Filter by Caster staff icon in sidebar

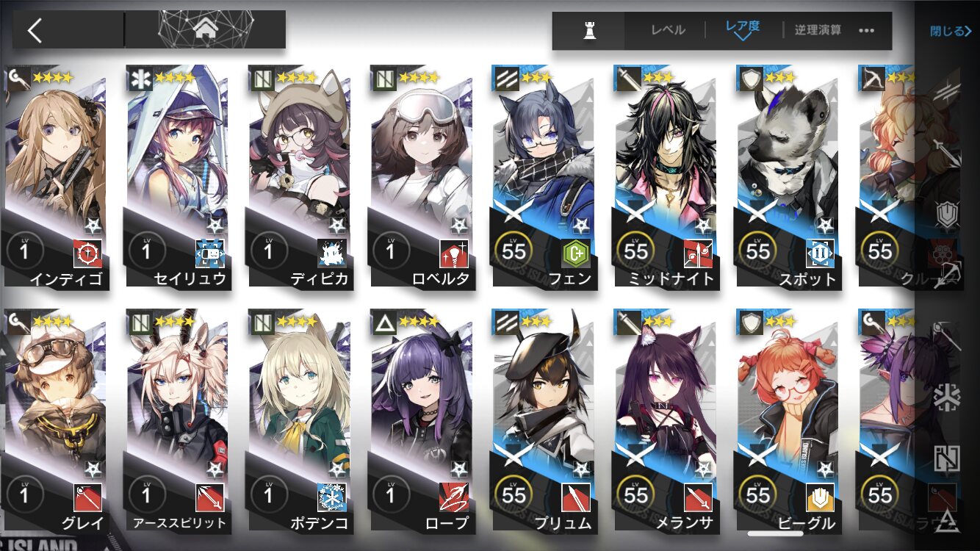click(948, 336)
